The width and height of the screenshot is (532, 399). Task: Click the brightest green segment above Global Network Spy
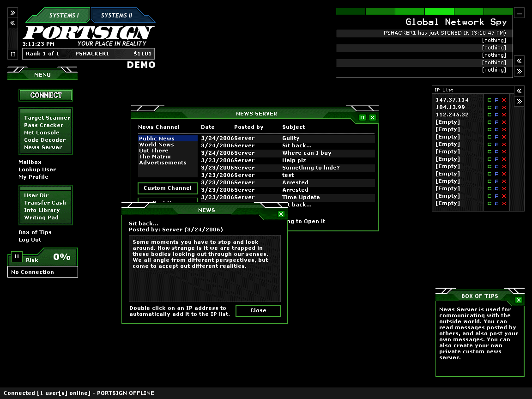[439, 12]
